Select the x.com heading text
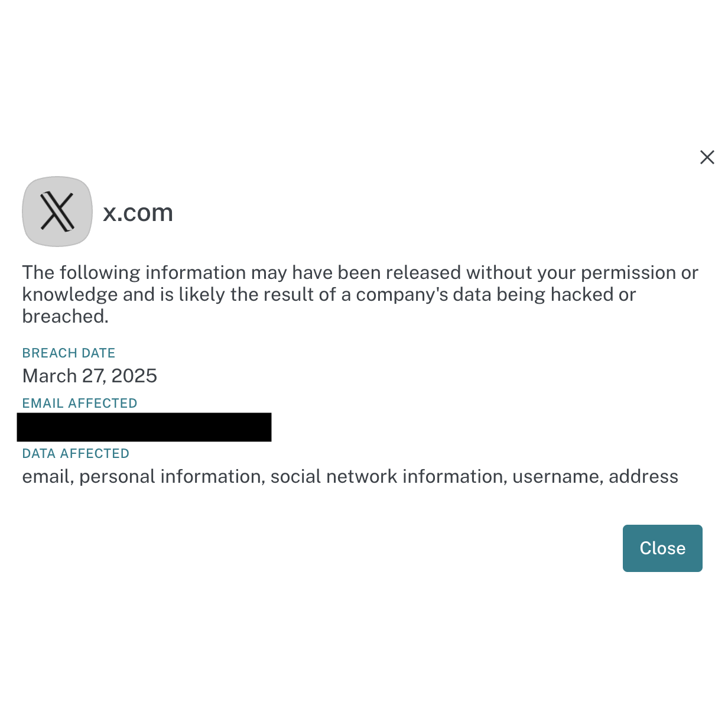This screenshot has width=728, height=728. [138, 213]
